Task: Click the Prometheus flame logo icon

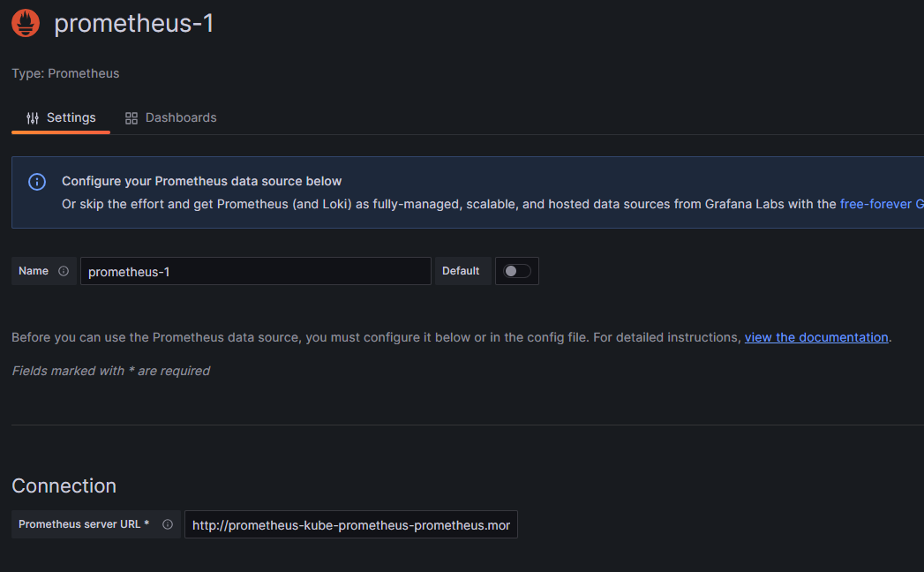Action: click(x=26, y=23)
